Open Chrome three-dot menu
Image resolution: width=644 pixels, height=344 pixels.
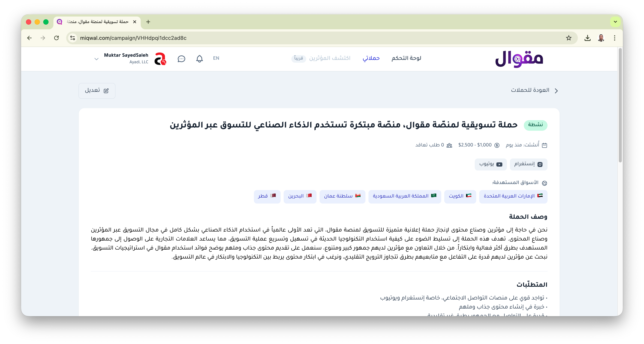pyautogui.click(x=614, y=38)
